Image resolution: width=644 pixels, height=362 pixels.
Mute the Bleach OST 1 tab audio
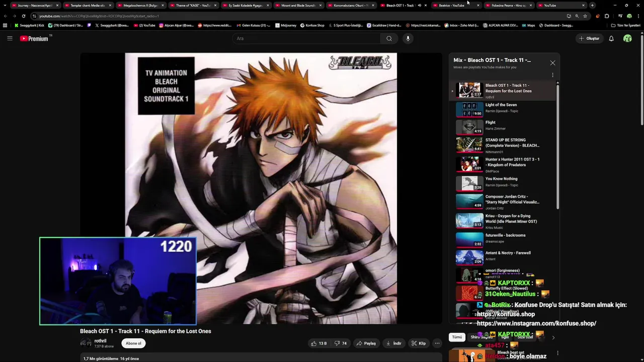(420, 6)
